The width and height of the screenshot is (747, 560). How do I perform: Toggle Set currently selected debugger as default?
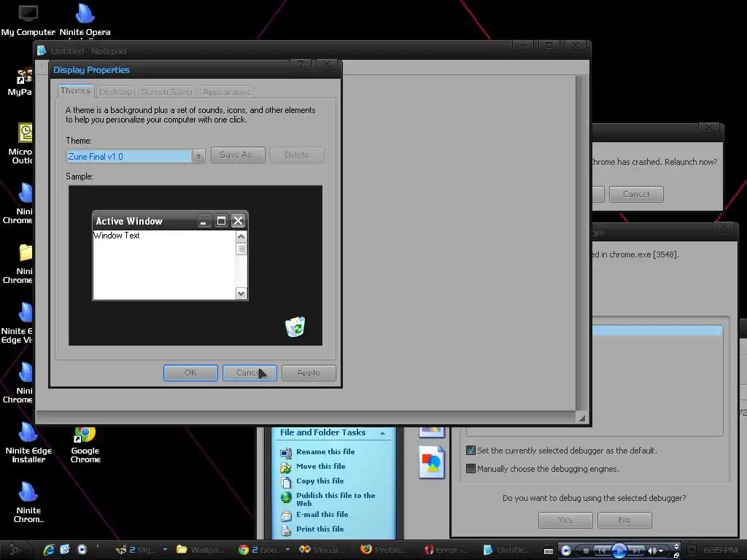pos(471,451)
